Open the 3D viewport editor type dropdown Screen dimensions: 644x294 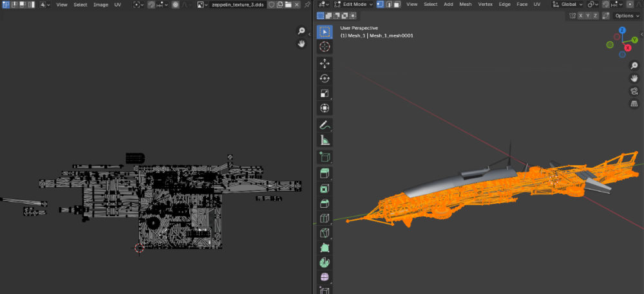pyautogui.click(x=324, y=4)
